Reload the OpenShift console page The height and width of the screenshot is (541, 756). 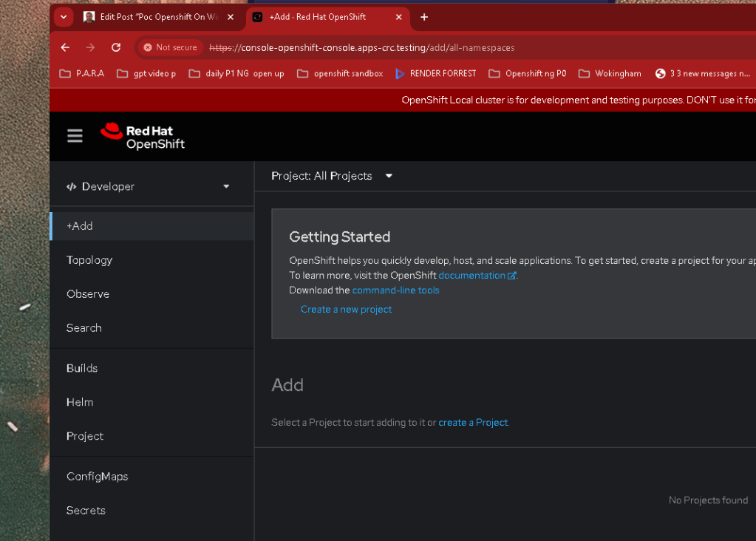click(x=116, y=47)
